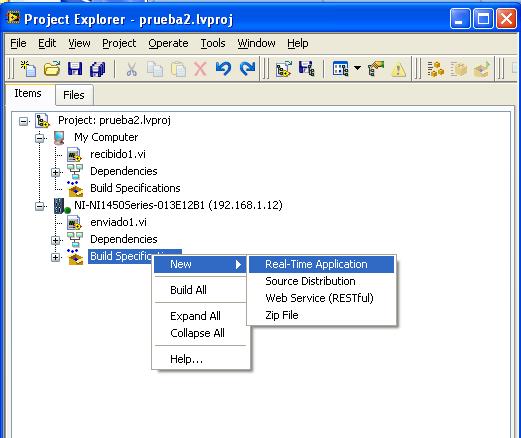Collapse the Project: prueba2.lvproj root node

coord(23,121)
